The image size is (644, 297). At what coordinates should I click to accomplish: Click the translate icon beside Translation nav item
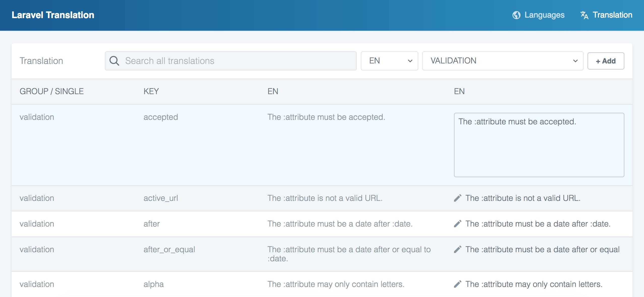(x=585, y=15)
